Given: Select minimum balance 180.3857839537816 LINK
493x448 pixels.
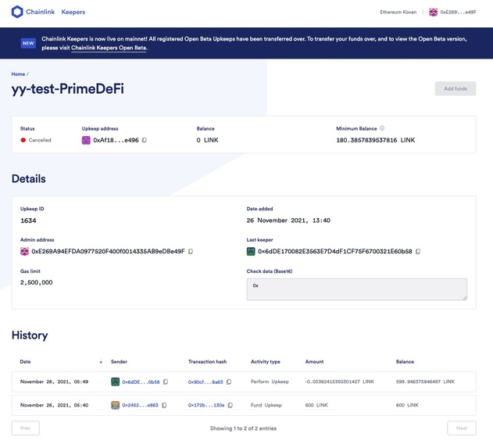Looking at the screenshot, I should point(375,140).
